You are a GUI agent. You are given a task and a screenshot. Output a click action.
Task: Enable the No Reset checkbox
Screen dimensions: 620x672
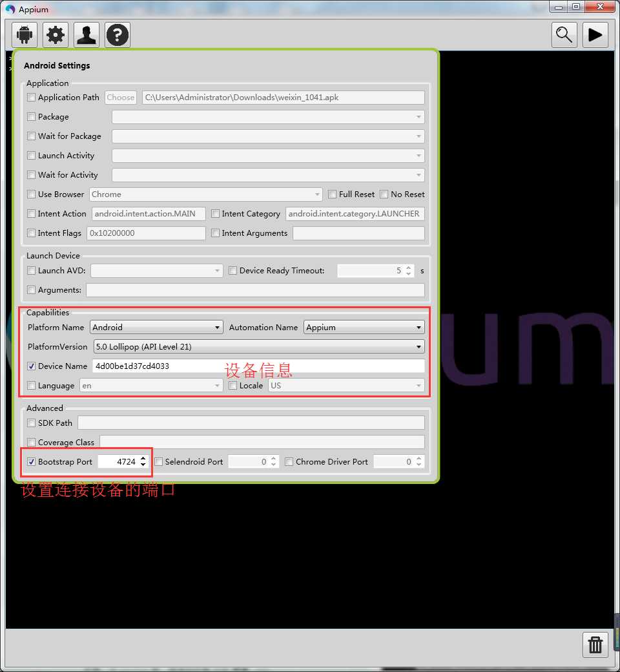[x=384, y=194]
